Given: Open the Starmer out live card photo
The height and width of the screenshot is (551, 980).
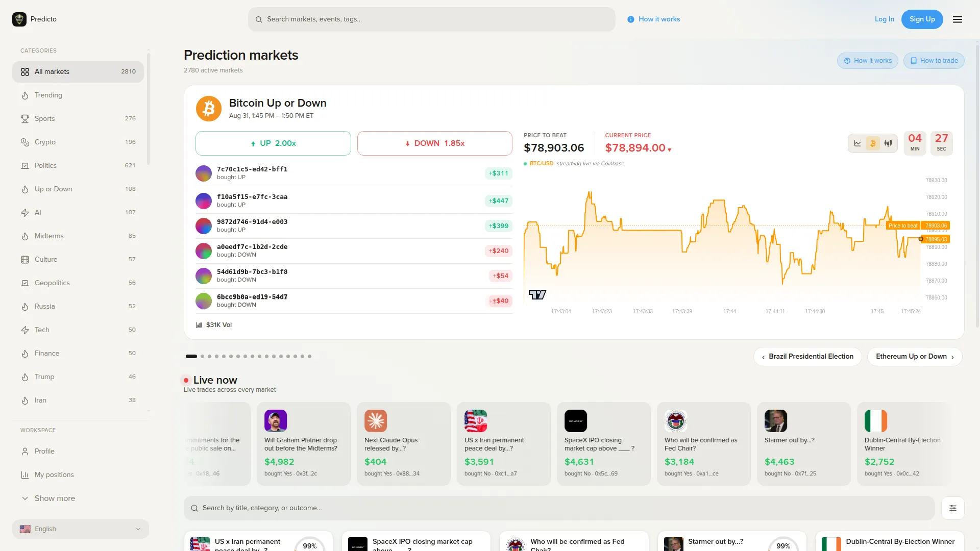Looking at the screenshot, I should pyautogui.click(x=776, y=421).
